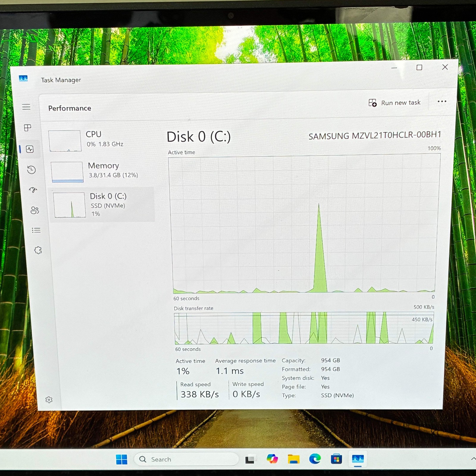This screenshot has height=476, width=476.
Task: Click the '450 KB/s' transfer rate label
Action: click(x=422, y=320)
